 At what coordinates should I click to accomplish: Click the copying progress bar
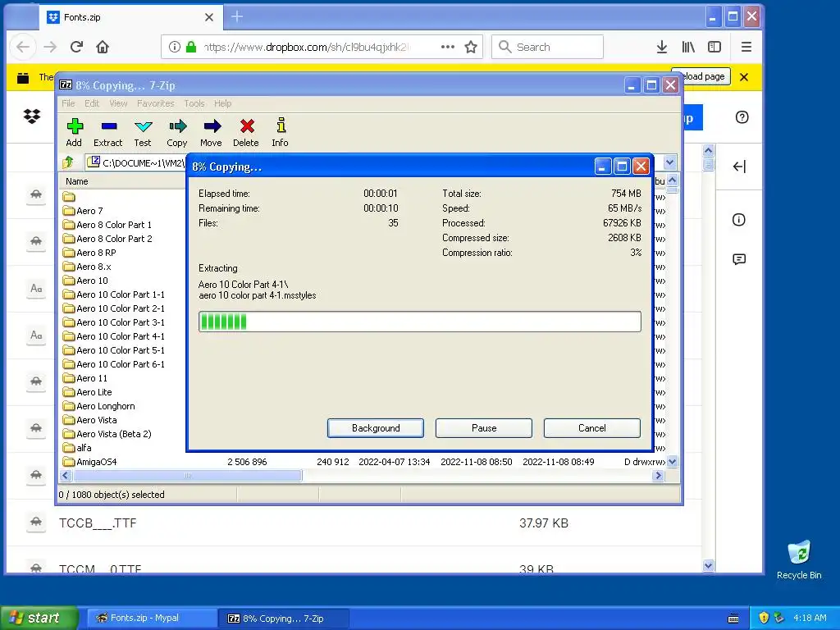(419, 322)
